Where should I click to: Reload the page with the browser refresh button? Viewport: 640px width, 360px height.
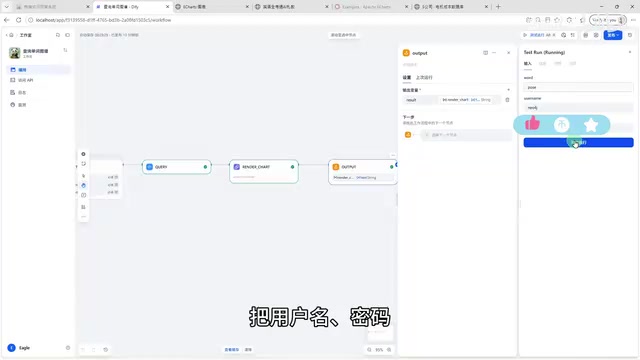(x=18, y=20)
